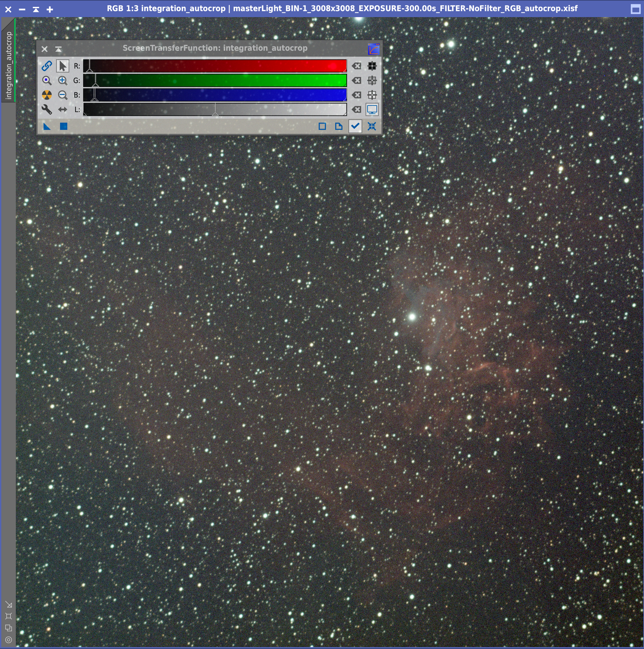The height and width of the screenshot is (649, 644).
Task: Toggle the readout crosshair on the R row
Action: tap(372, 66)
